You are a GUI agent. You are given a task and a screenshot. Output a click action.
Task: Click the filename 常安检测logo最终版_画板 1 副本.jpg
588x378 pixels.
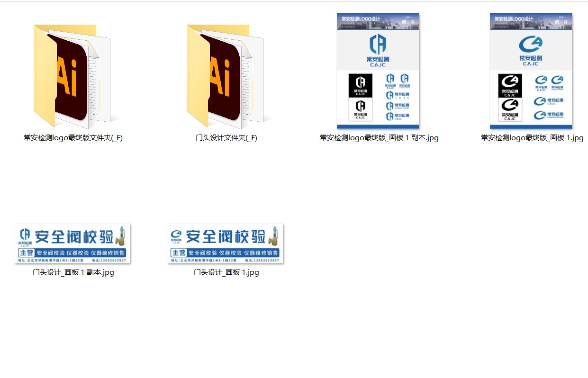click(379, 138)
